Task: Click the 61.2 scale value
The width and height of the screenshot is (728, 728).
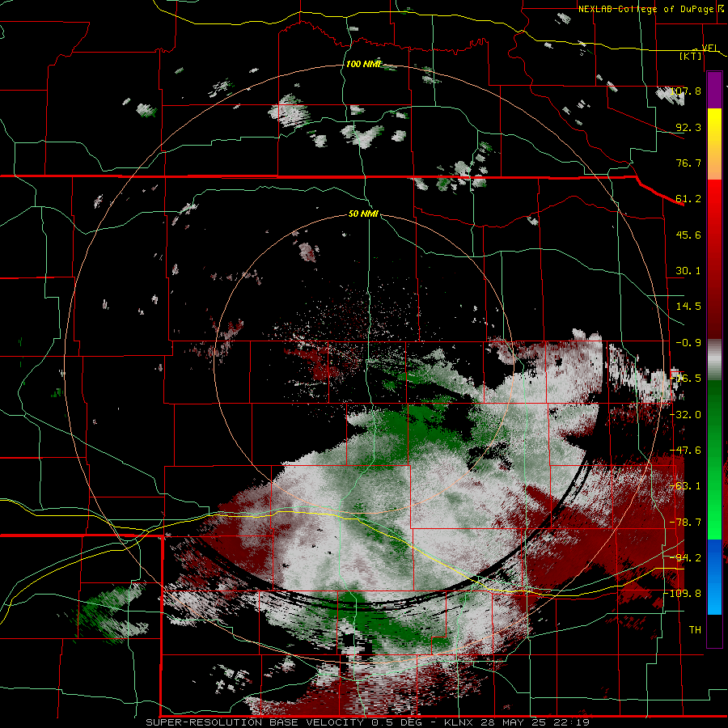Action: pyautogui.click(x=688, y=199)
